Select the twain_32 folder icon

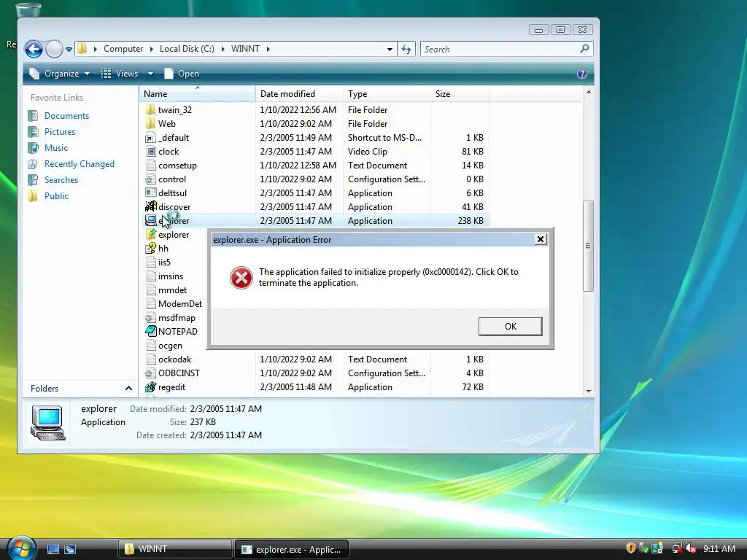(x=150, y=110)
